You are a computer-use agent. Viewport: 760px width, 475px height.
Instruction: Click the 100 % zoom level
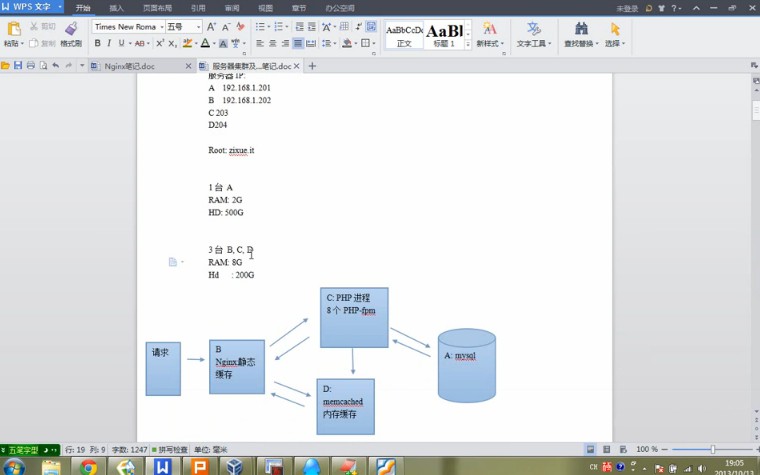pyautogui.click(x=647, y=449)
